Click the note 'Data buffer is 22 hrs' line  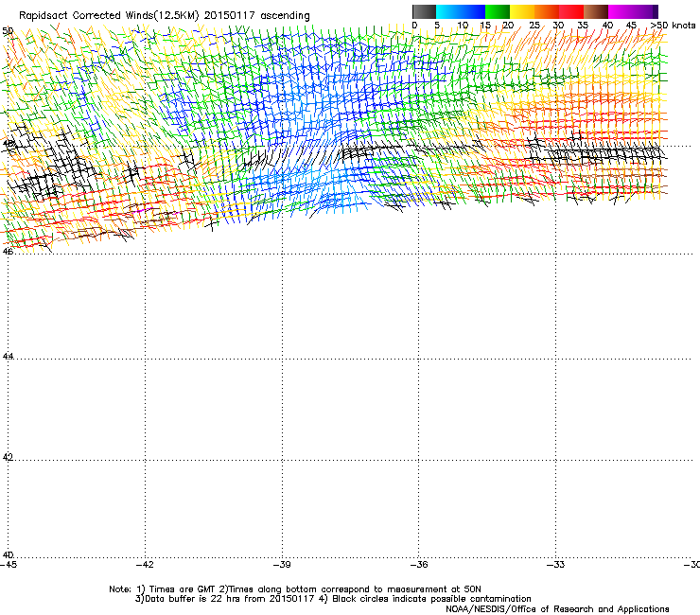tap(333, 599)
